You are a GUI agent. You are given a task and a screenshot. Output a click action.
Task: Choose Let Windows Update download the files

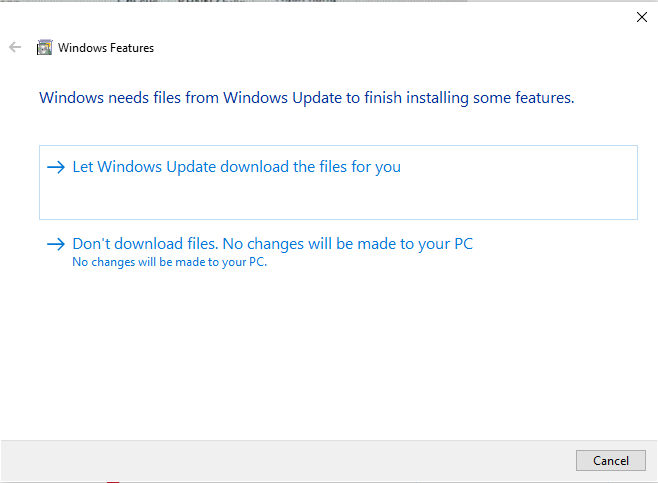coord(338,183)
